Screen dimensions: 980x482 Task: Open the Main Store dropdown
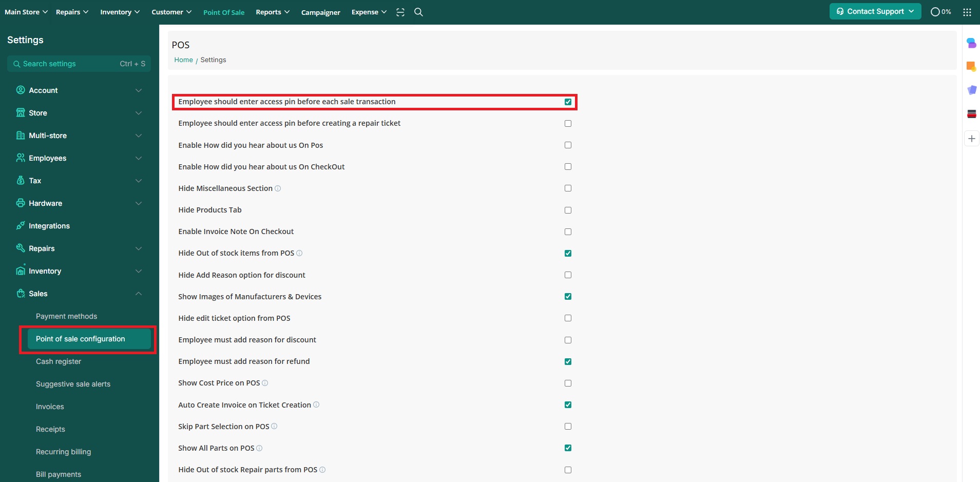26,12
